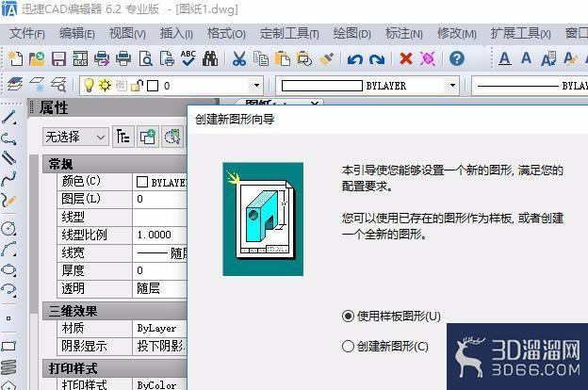588x390 pixels.
Task: Click the 常规 section header
Action: pos(114,164)
